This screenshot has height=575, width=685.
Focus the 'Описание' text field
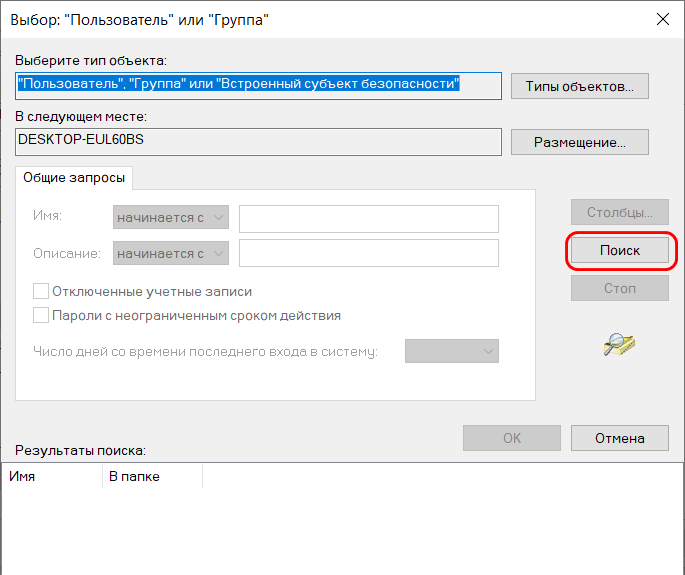click(368, 253)
